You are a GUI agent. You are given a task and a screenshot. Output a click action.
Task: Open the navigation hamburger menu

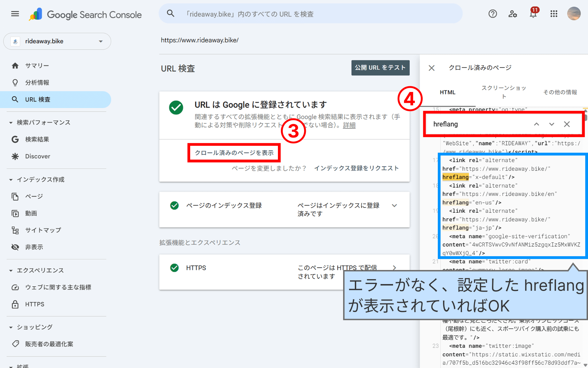15,14
